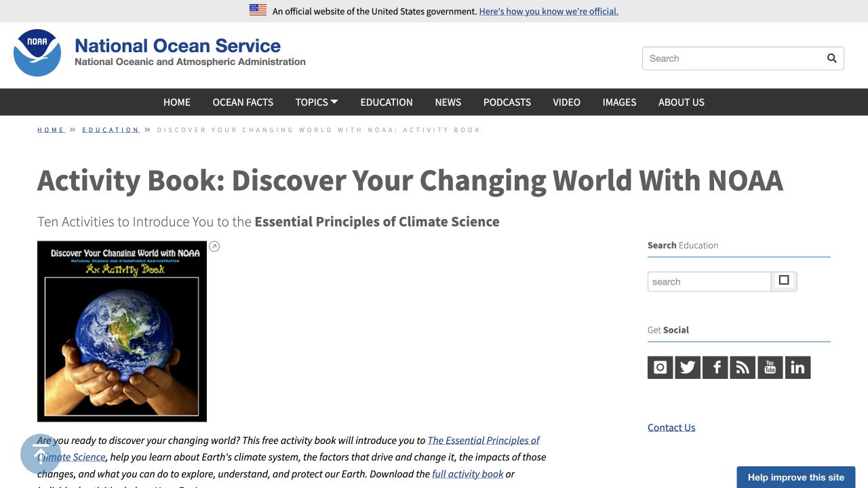The width and height of the screenshot is (868, 488).
Task: Open 'The Essential Principles of' link
Action: [x=484, y=440]
